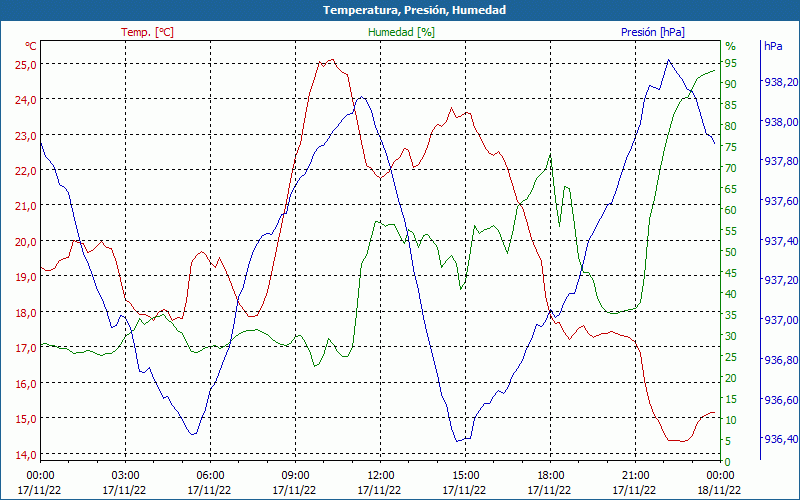Click the green "%" axis unit label
The image size is (800, 500).
tap(731, 46)
